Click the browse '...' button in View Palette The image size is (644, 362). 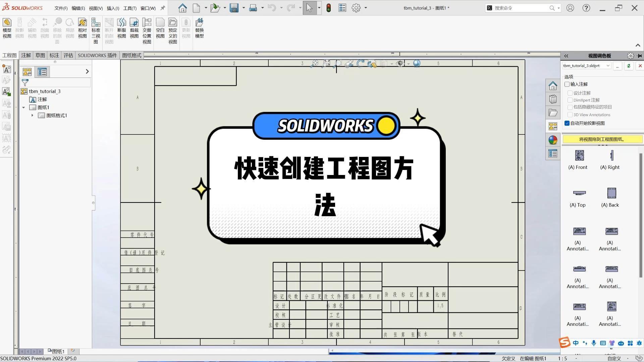click(x=618, y=66)
